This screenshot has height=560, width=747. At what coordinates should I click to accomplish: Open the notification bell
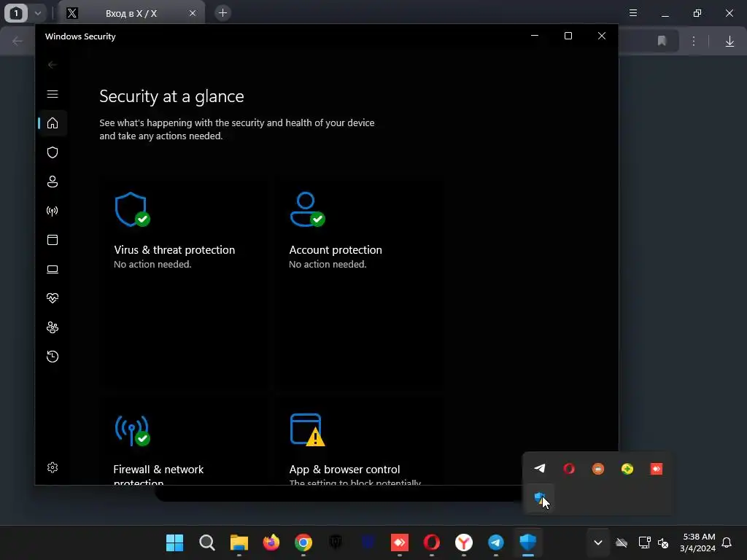click(727, 542)
